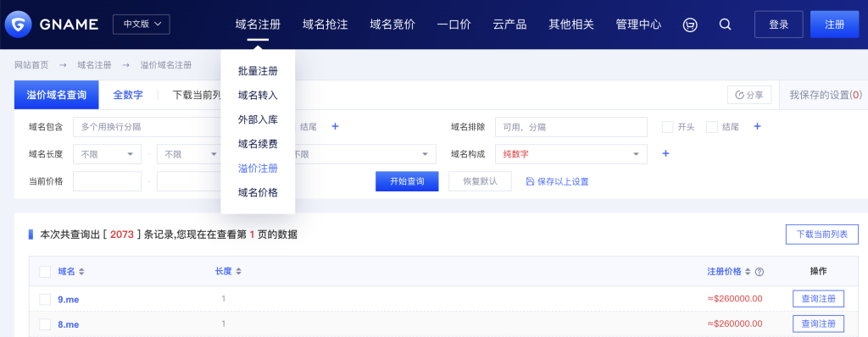This screenshot has width=868, height=337.
Task: Go to 域名注册 breadcrumb link
Action: 94,65
